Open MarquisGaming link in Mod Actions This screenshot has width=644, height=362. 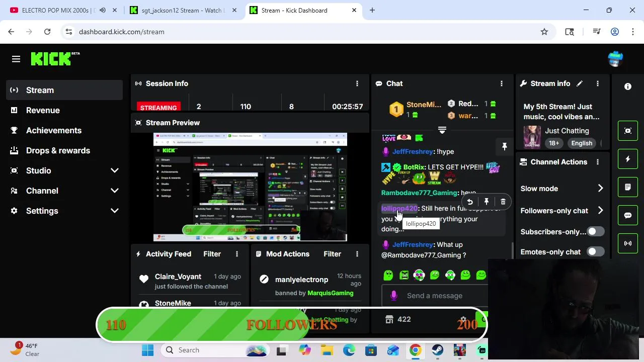click(x=330, y=293)
